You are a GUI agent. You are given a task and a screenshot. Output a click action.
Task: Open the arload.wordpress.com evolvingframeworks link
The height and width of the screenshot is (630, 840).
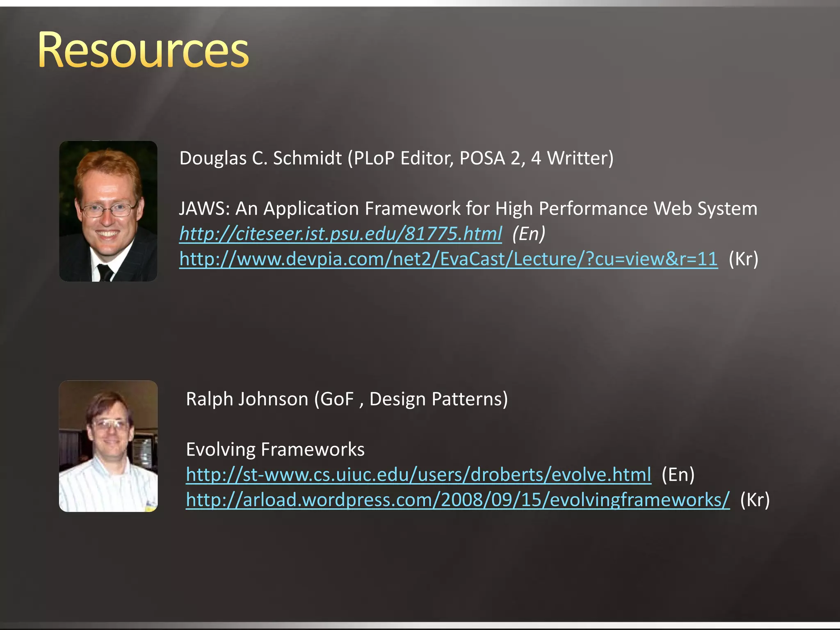pyautogui.click(x=457, y=500)
